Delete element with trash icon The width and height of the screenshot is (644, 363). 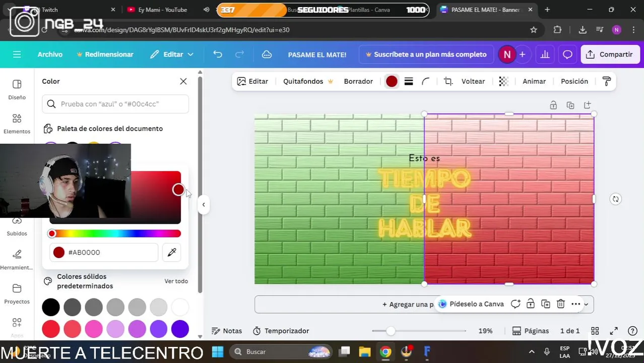[x=561, y=304]
